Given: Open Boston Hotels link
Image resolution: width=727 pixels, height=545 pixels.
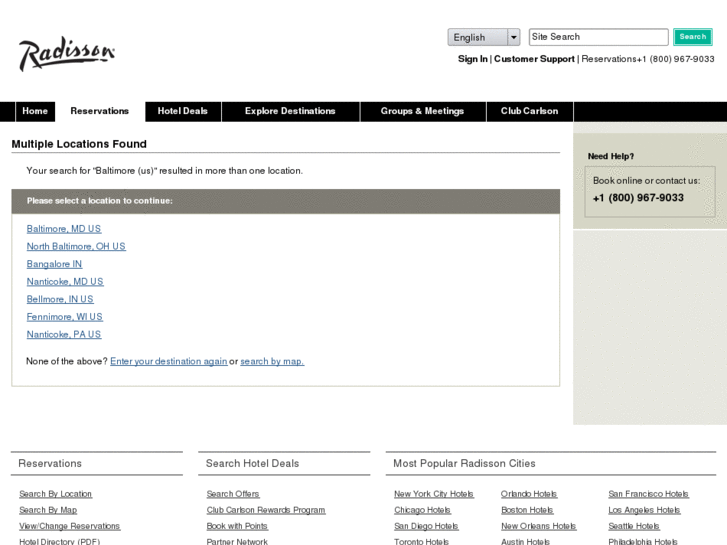Looking at the screenshot, I should coord(527,510).
